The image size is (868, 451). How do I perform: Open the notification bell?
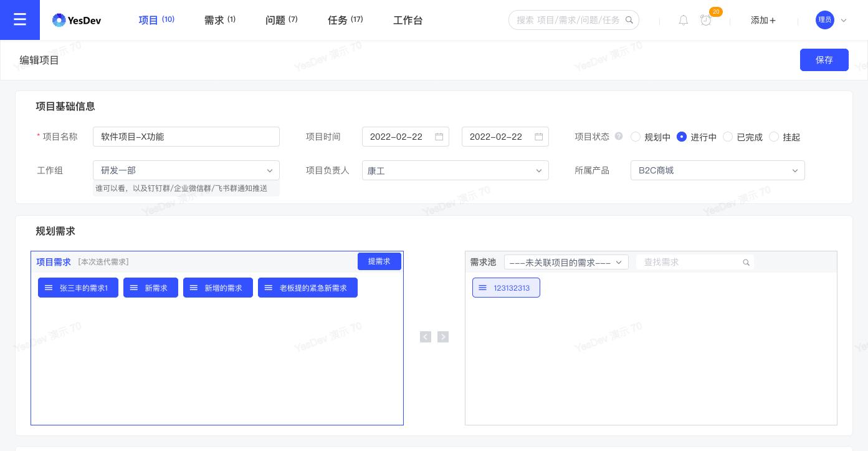pos(684,20)
